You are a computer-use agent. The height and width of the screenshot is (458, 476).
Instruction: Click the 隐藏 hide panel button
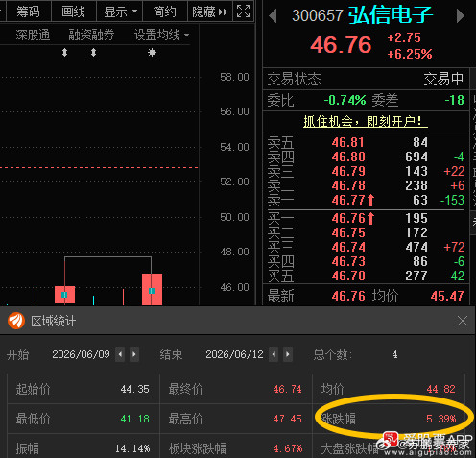(210, 12)
